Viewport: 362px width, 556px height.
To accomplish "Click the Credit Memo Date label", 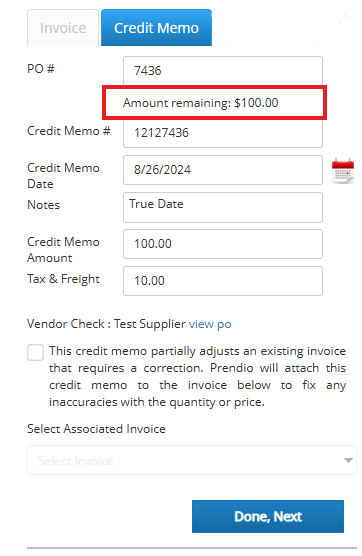I will (63, 176).
